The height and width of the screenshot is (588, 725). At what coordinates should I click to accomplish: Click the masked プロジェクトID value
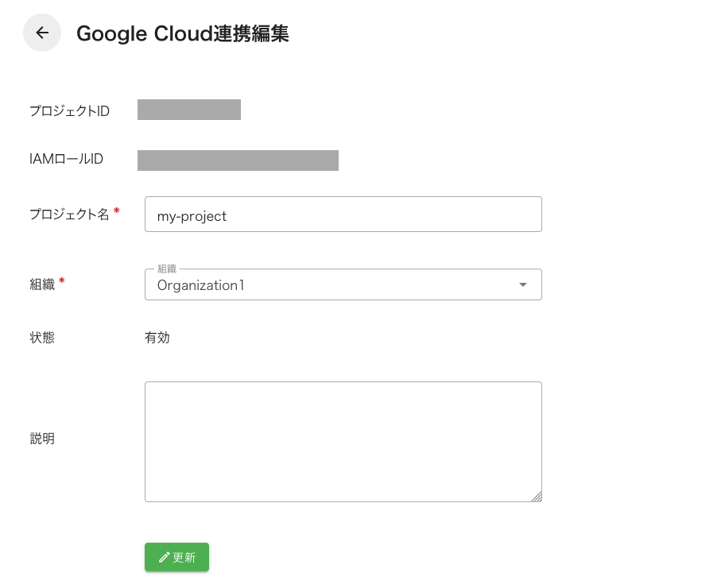pos(188,110)
